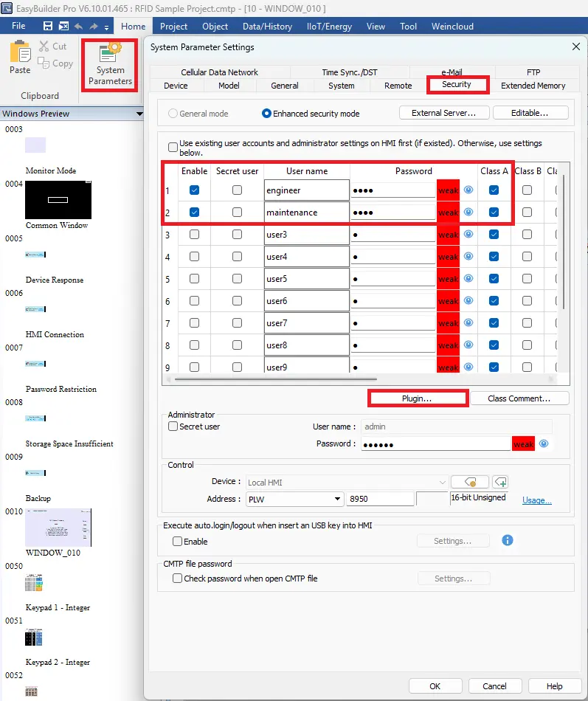Click the Cut scissors icon
The image size is (588, 701).
(44, 46)
